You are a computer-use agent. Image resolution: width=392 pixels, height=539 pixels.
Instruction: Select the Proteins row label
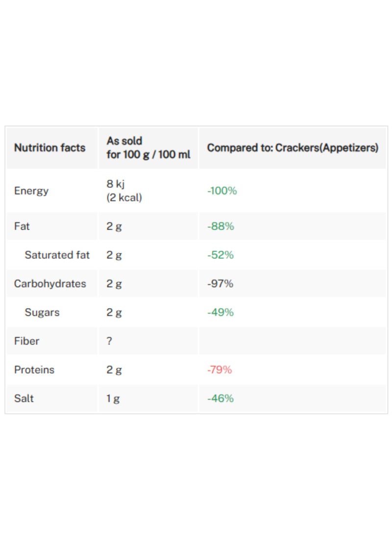pos(34,369)
